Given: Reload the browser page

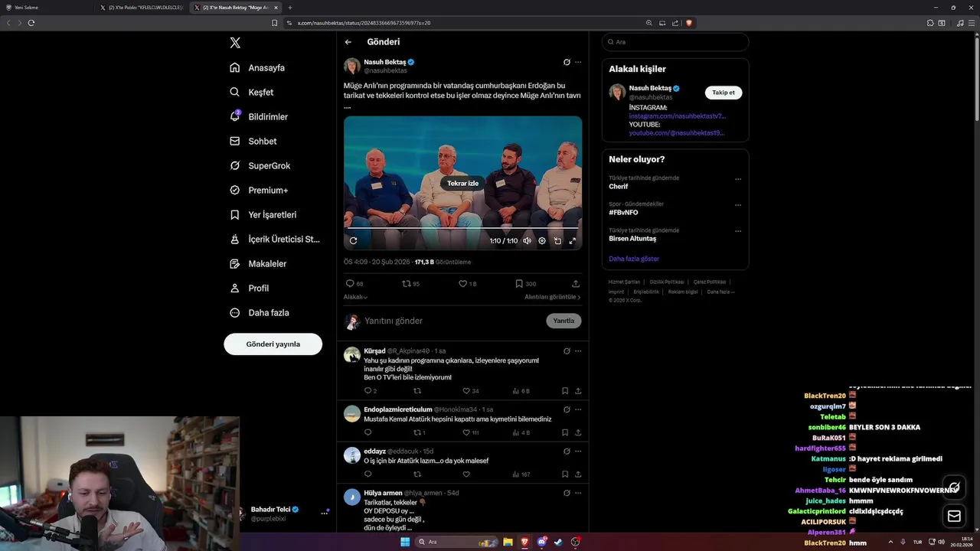Looking at the screenshot, I should coord(31,23).
